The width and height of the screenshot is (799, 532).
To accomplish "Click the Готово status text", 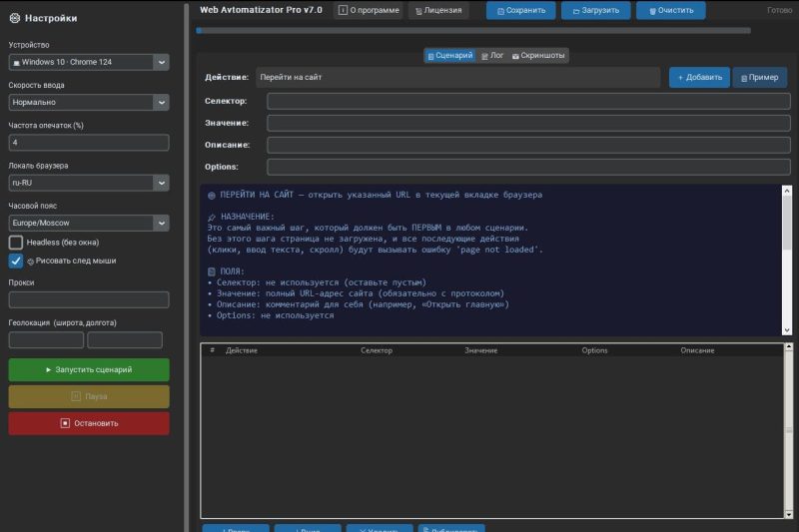I will tap(780, 10).
